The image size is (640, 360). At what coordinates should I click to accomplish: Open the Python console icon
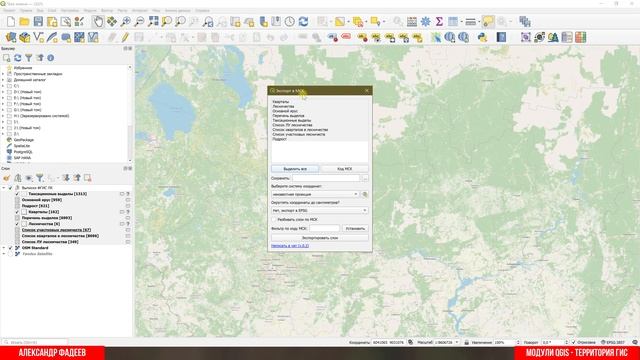[482, 38]
